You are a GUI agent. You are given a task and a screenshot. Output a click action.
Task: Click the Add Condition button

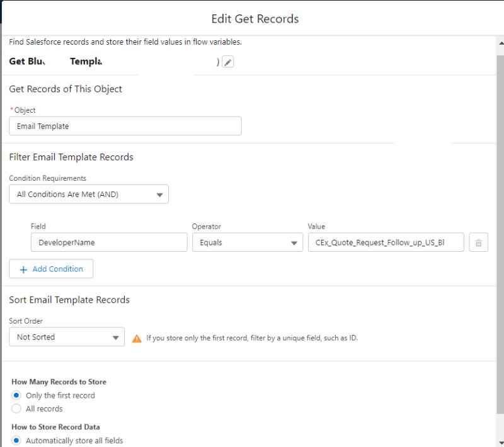[x=51, y=269]
